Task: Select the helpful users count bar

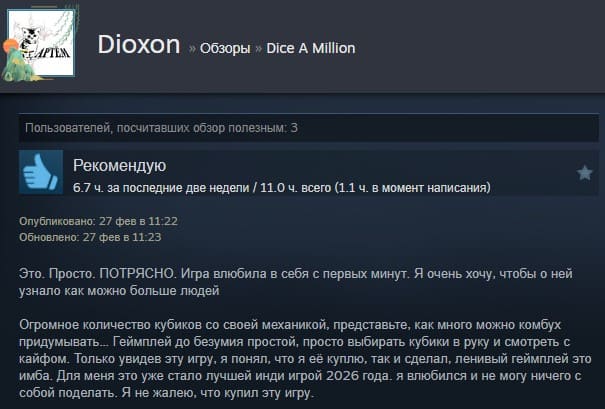Action: click(309, 128)
